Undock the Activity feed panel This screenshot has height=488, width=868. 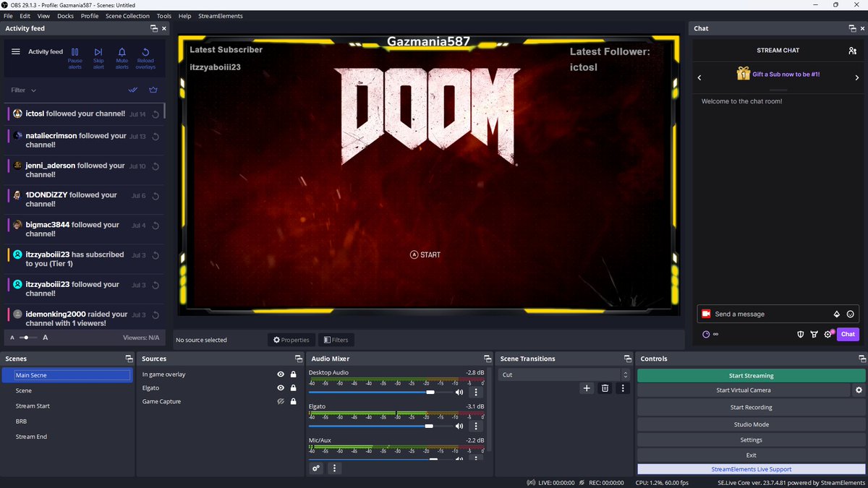[x=154, y=28]
